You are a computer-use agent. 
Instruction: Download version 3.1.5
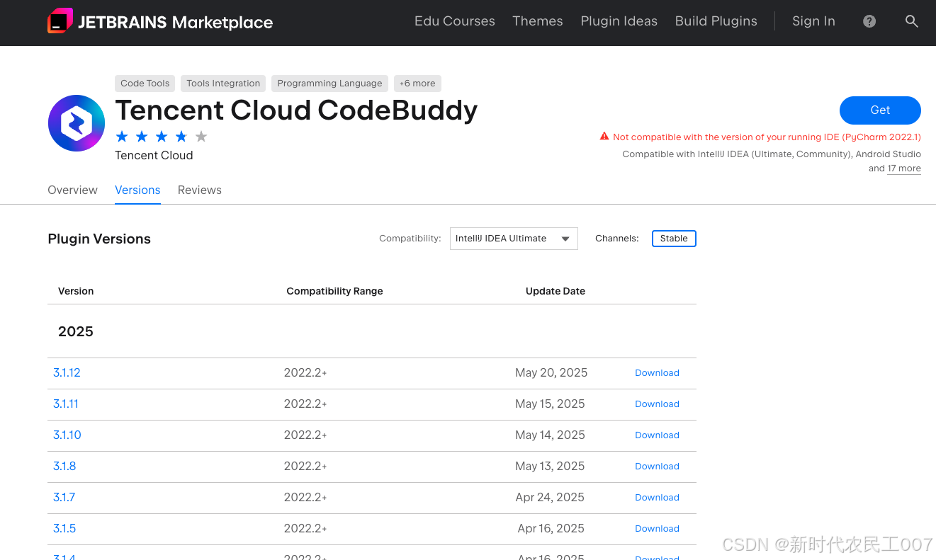coord(657,529)
